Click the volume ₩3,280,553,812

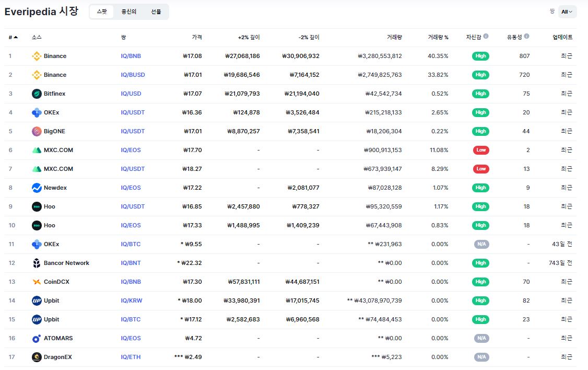pyautogui.click(x=380, y=56)
